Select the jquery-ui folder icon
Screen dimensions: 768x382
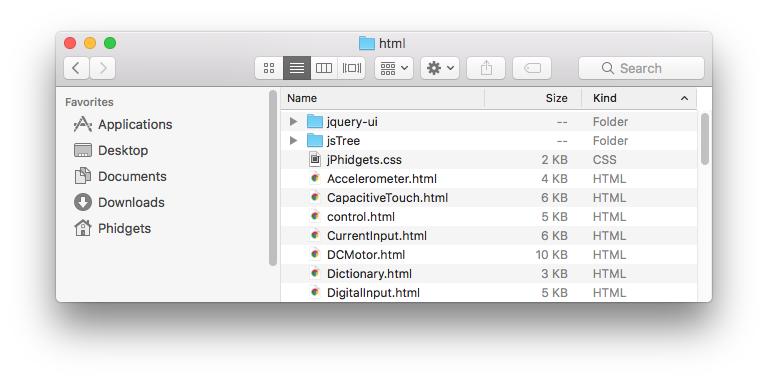point(314,121)
